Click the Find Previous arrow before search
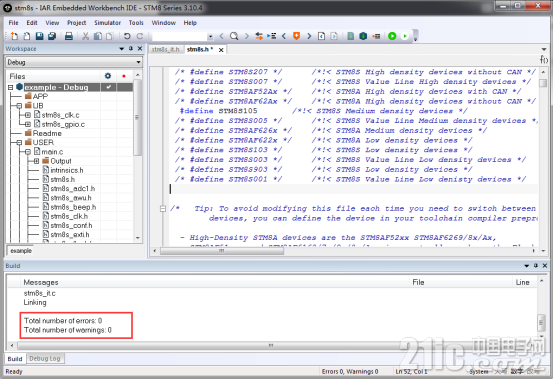This screenshot has height=380, width=553. 221,36
